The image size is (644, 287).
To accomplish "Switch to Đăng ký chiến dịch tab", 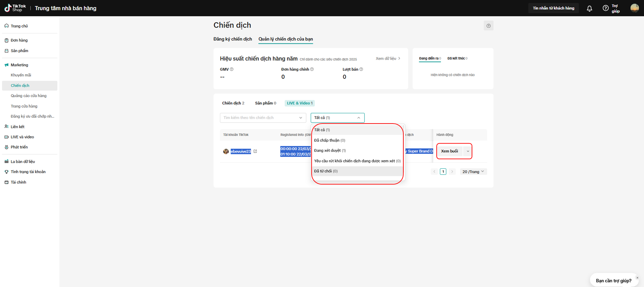I will point(232,39).
